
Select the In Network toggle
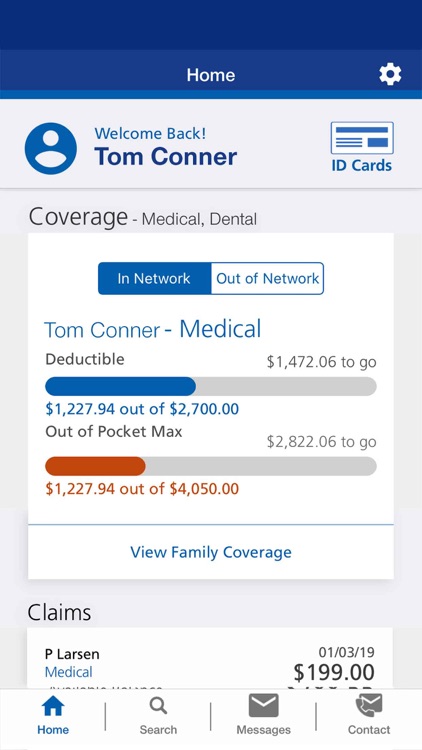(155, 278)
